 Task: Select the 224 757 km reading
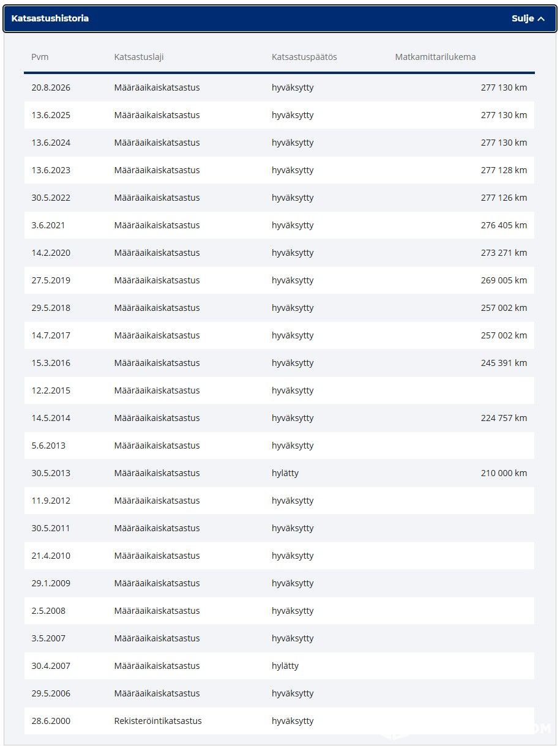(x=504, y=418)
